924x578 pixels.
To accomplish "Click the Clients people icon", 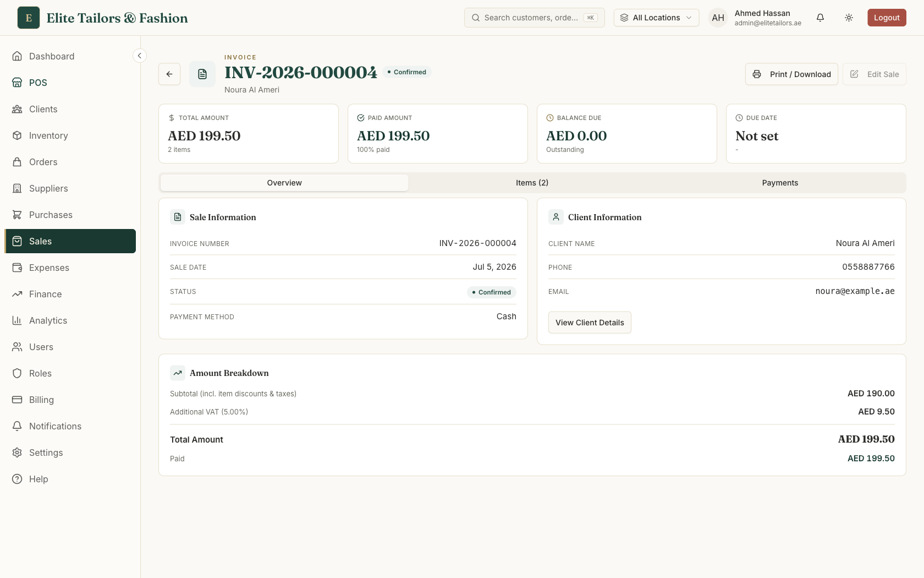I will (17, 109).
